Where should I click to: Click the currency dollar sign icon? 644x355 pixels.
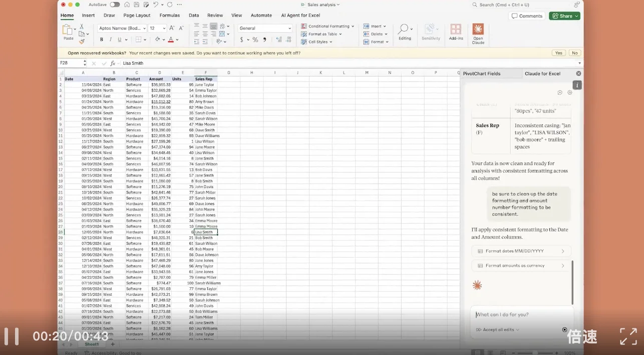pyautogui.click(x=242, y=40)
